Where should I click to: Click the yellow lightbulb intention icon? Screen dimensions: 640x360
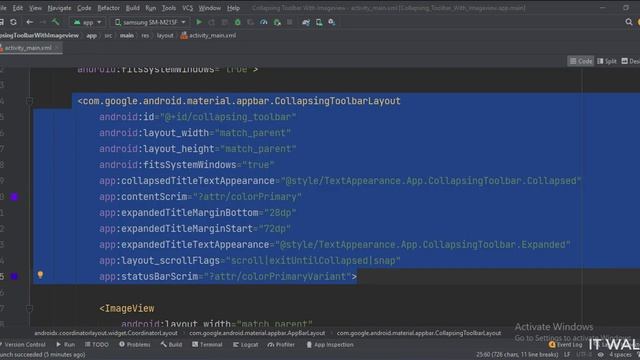pos(40,275)
